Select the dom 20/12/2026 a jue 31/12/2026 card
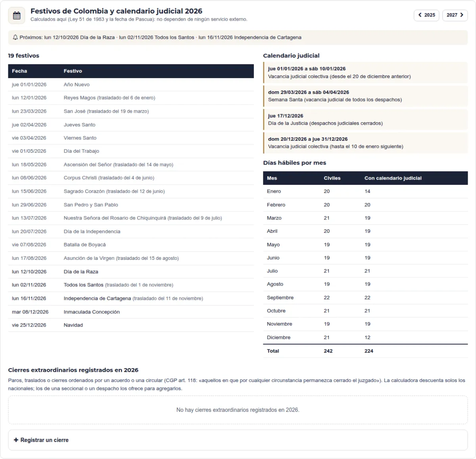Viewport: 476px width, 459px height. [365, 143]
